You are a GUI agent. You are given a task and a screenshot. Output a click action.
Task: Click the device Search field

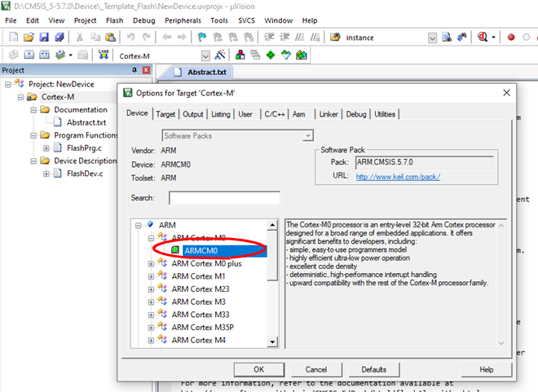[224, 198]
